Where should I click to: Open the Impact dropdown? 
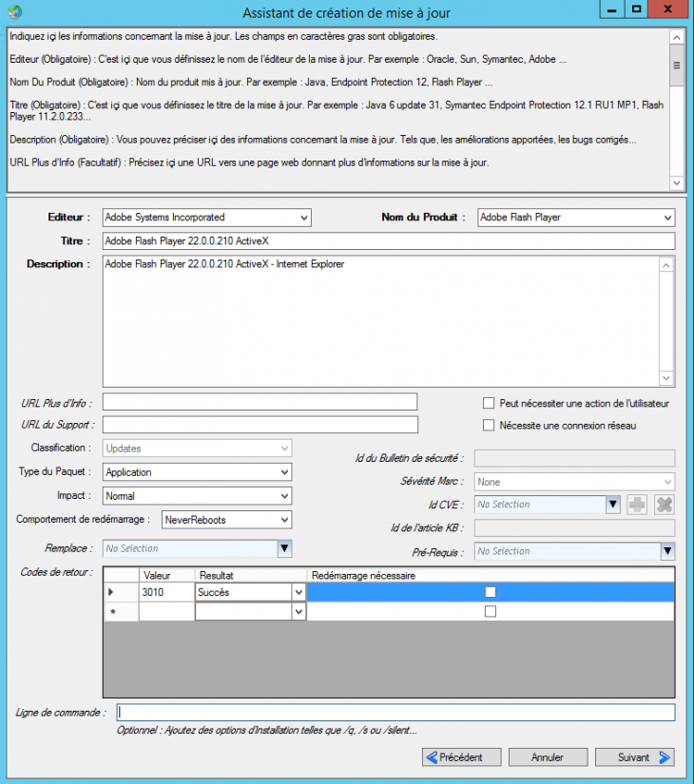click(284, 496)
